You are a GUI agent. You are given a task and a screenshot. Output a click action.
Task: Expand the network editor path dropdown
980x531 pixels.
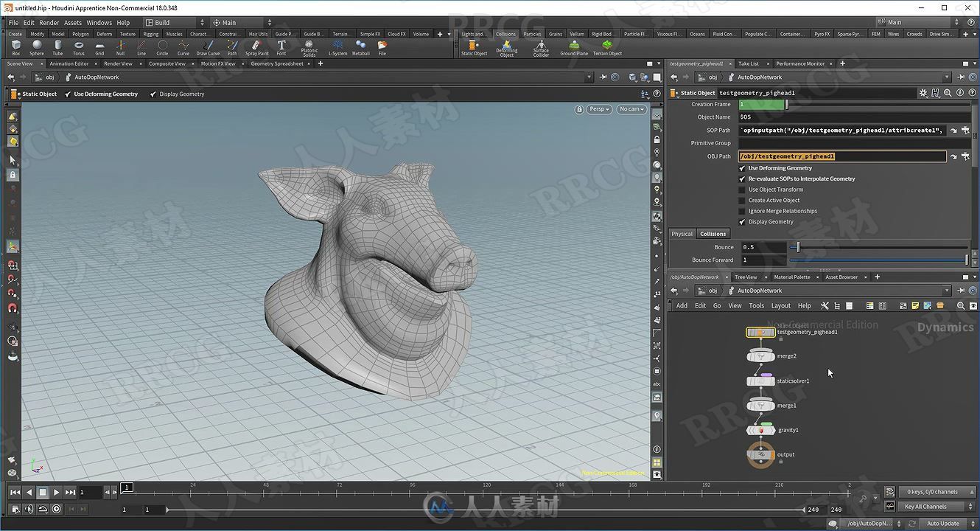click(x=946, y=291)
